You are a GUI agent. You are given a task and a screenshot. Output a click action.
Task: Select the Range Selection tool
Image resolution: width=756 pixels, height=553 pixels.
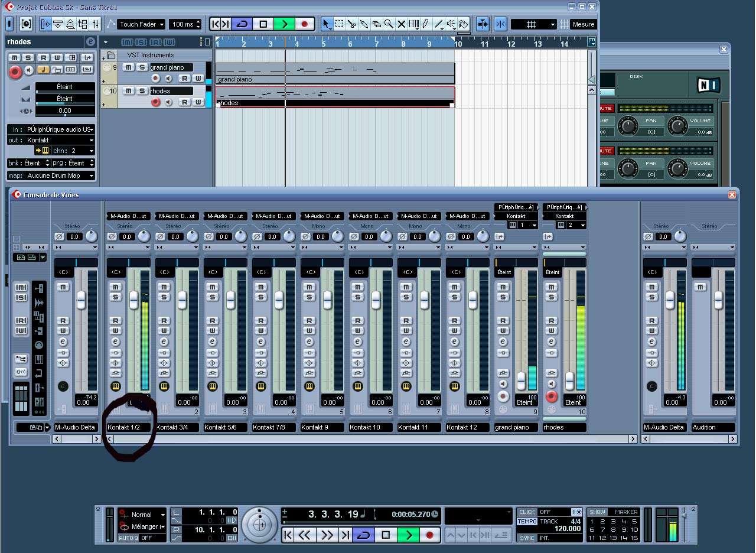click(340, 24)
